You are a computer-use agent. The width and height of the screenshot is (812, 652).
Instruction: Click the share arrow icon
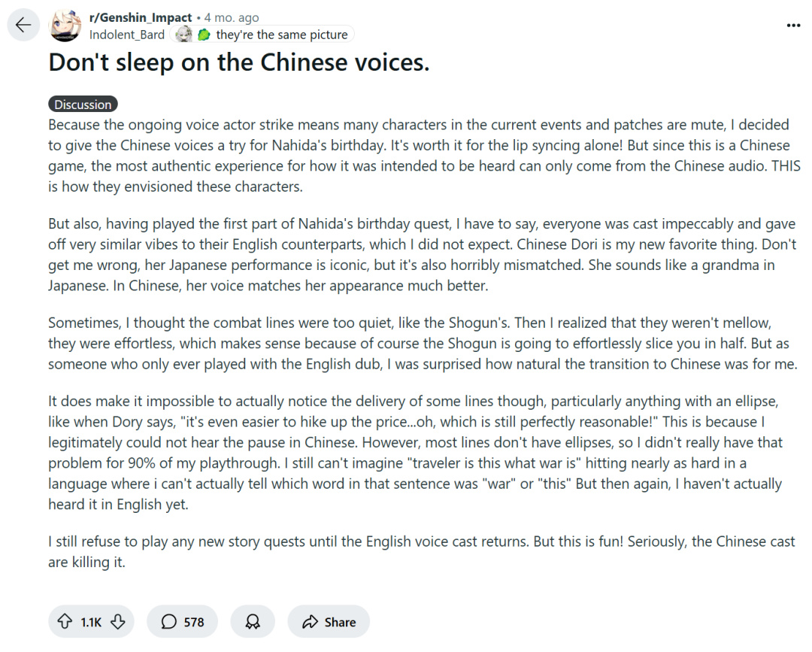click(310, 622)
